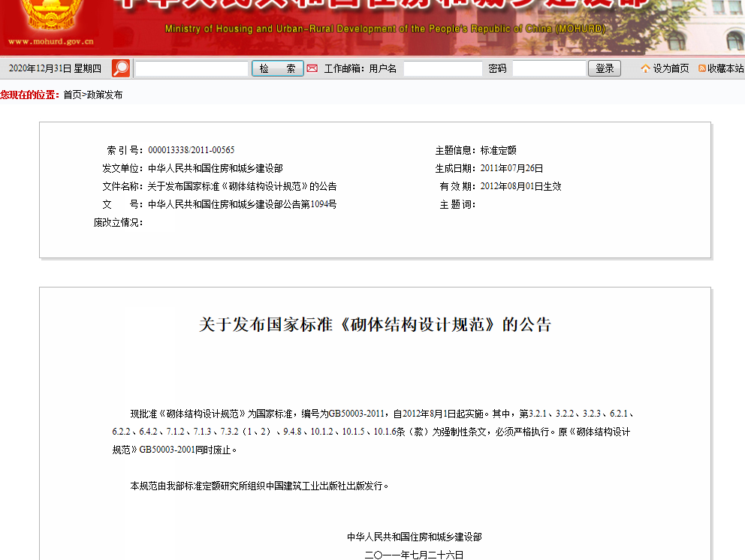Click the document number 公告第1094号

(x=243, y=204)
